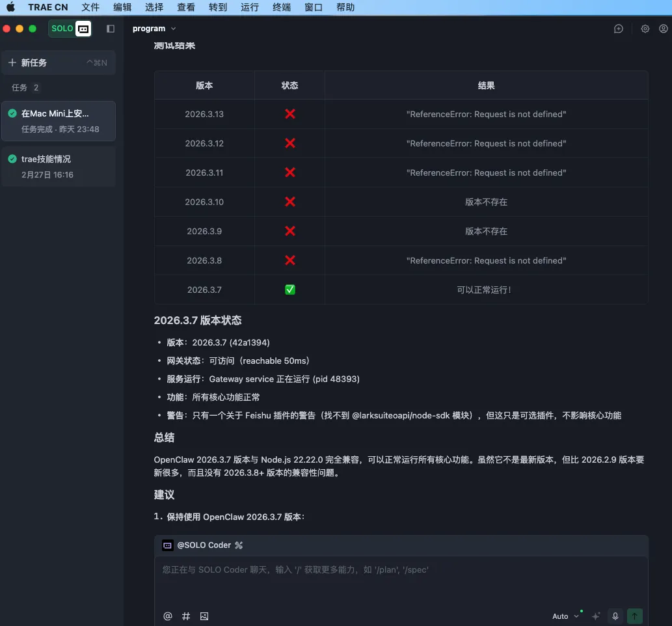Image resolution: width=672 pixels, height=626 pixels.
Task: Click version cell 2026.3.9
Action: pyautogui.click(x=204, y=231)
